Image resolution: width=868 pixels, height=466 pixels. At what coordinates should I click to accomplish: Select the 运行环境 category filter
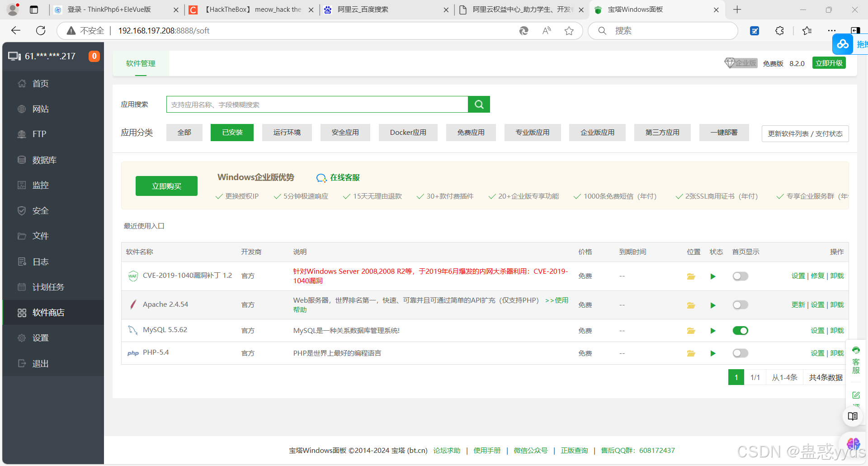tap(287, 133)
